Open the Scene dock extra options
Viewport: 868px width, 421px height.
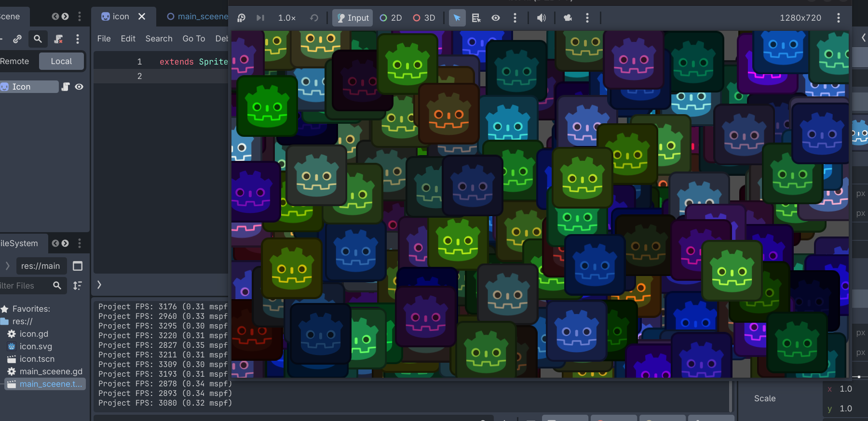coord(78,39)
